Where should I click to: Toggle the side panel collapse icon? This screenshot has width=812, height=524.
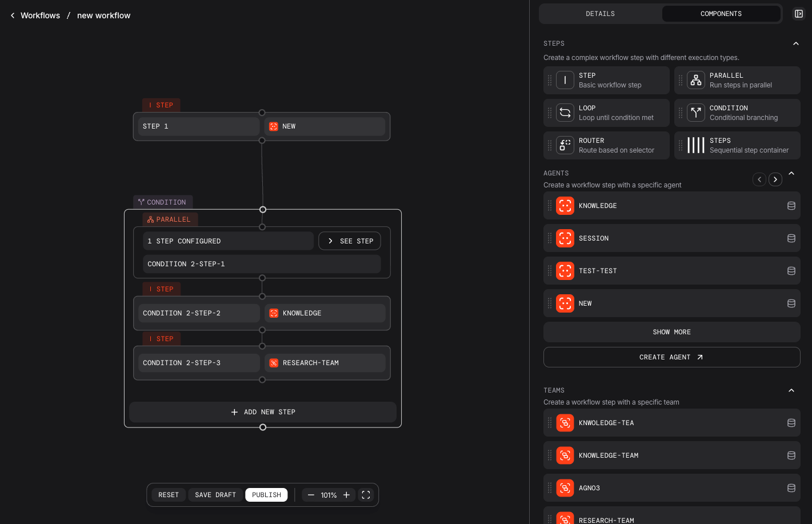tap(799, 14)
